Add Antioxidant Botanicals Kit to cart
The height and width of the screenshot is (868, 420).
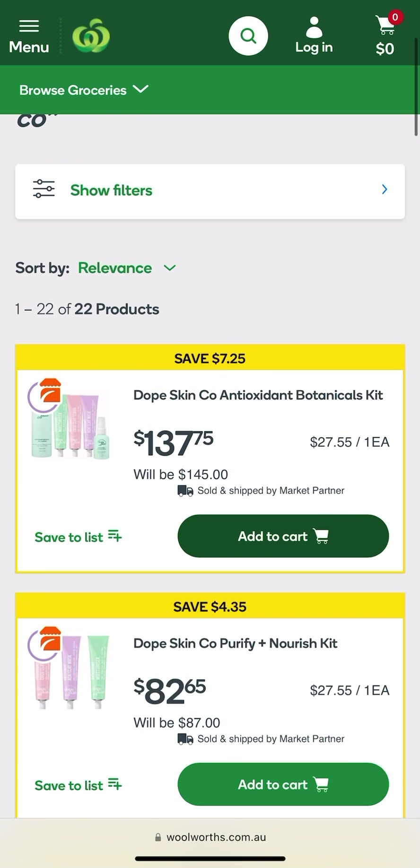pos(283,536)
